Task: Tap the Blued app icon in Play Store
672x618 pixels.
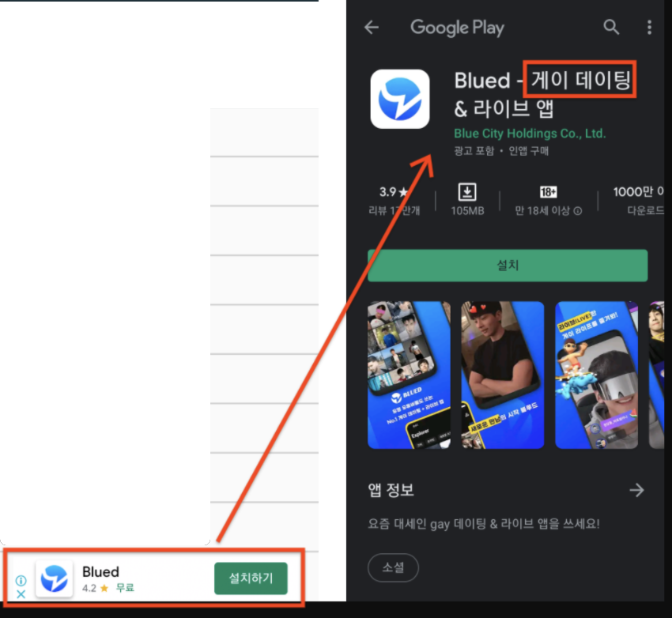Action: 400,99
